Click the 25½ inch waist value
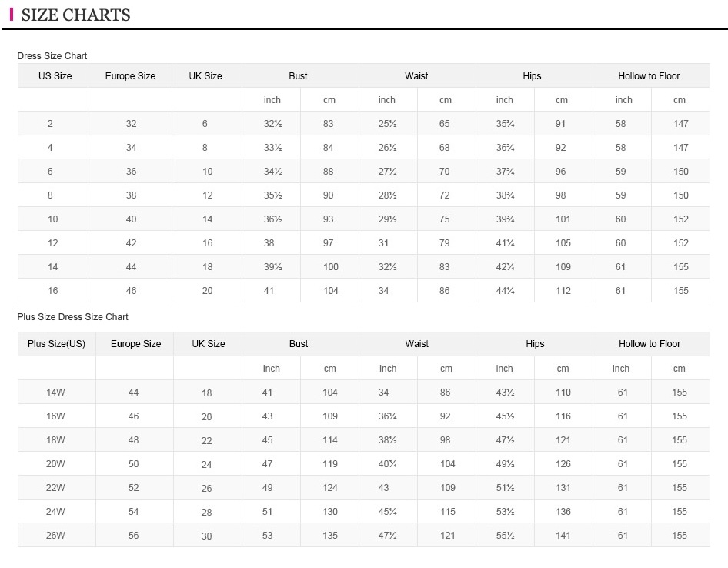The width and height of the screenshot is (728, 568). point(387,124)
